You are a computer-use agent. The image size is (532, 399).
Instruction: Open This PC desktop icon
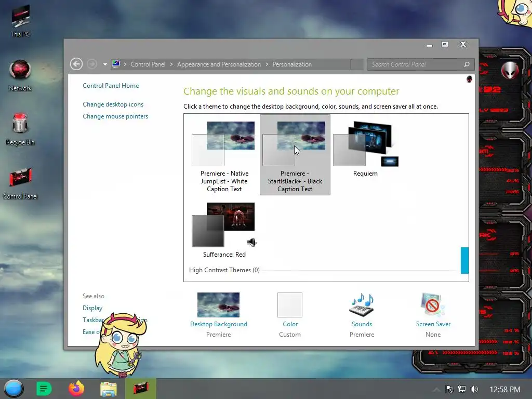[20, 21]
